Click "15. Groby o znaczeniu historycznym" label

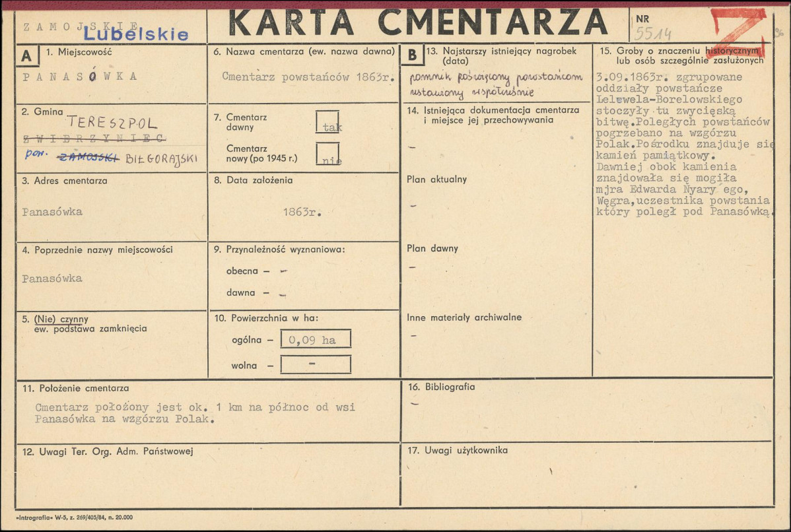[679, 51]
